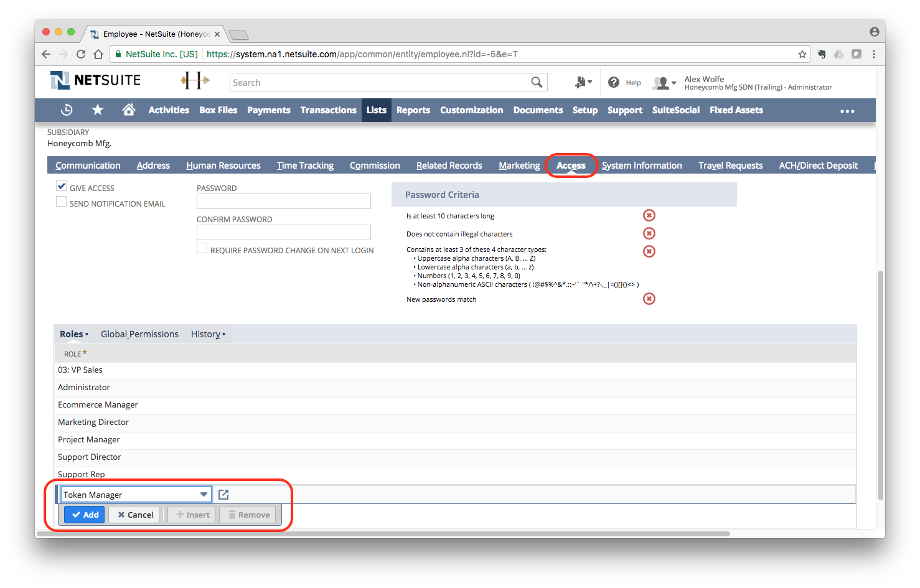Click the Evernote extension icon
Viewport: 920px width, 588px height.
[822, 54]
